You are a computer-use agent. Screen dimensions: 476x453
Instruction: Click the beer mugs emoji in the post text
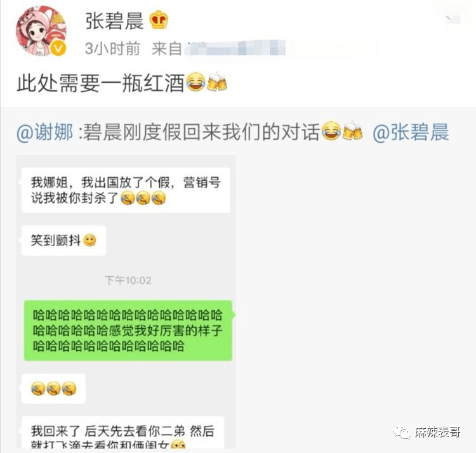(x=217, y=82)
